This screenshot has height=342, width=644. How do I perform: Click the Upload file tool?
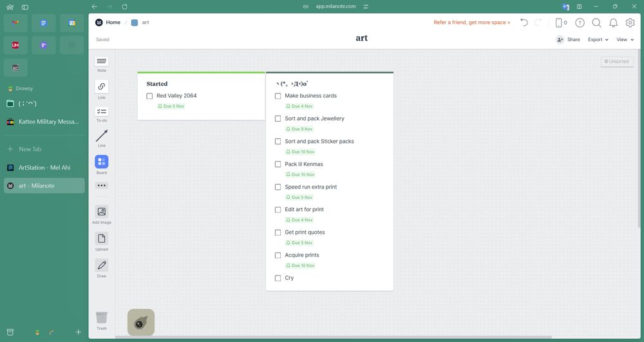click(x=102, y=238)
